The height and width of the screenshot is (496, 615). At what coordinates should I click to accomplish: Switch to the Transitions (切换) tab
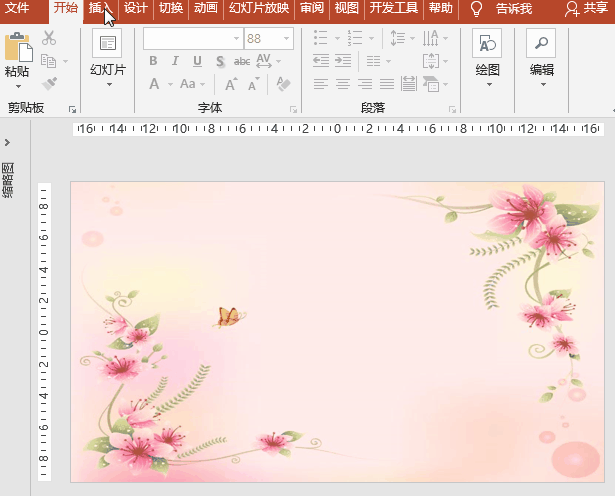171,8
